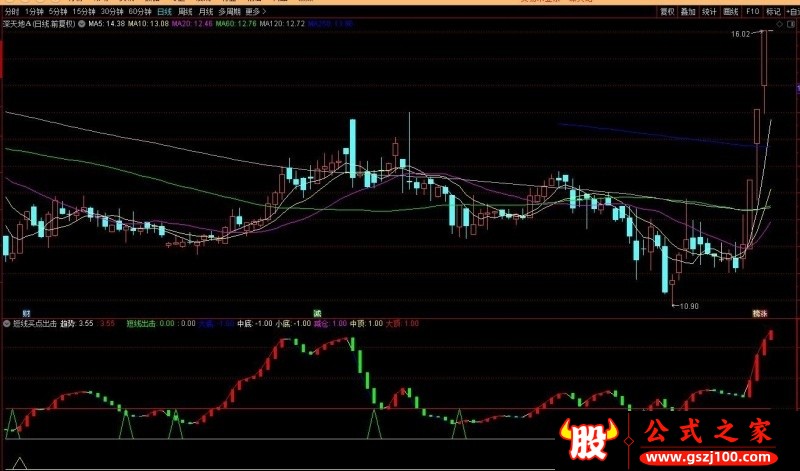Screen dimensions: 800x471
Task: Click the 16.02 high price label
Action: click(740, 34)
